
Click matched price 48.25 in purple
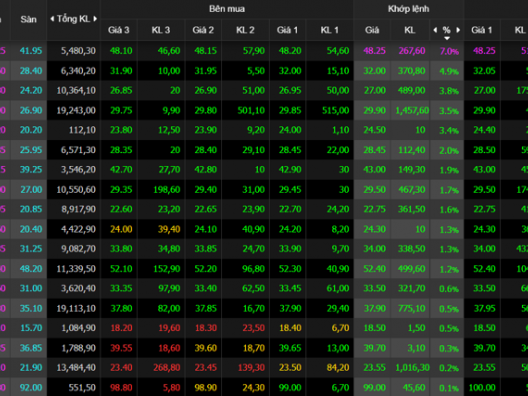374,51
